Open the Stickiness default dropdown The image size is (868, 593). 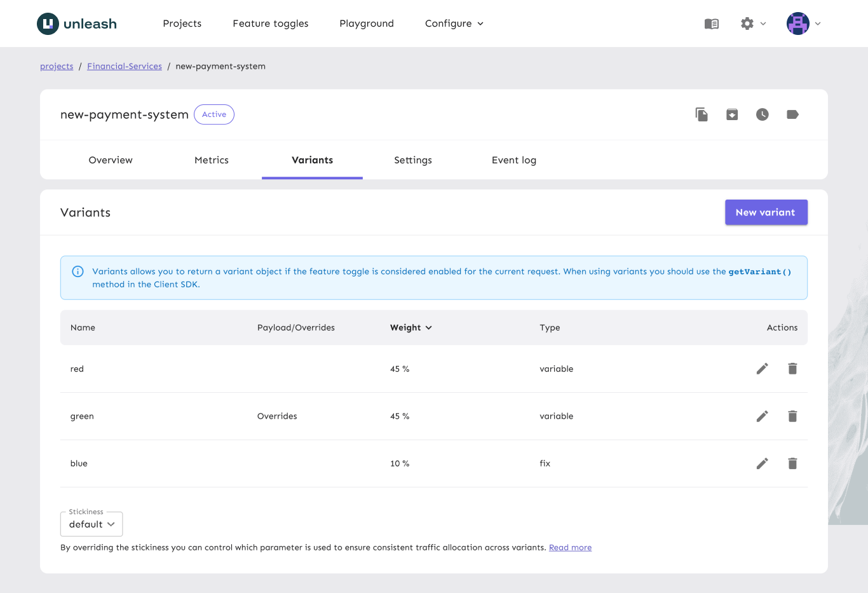(92, 524)
